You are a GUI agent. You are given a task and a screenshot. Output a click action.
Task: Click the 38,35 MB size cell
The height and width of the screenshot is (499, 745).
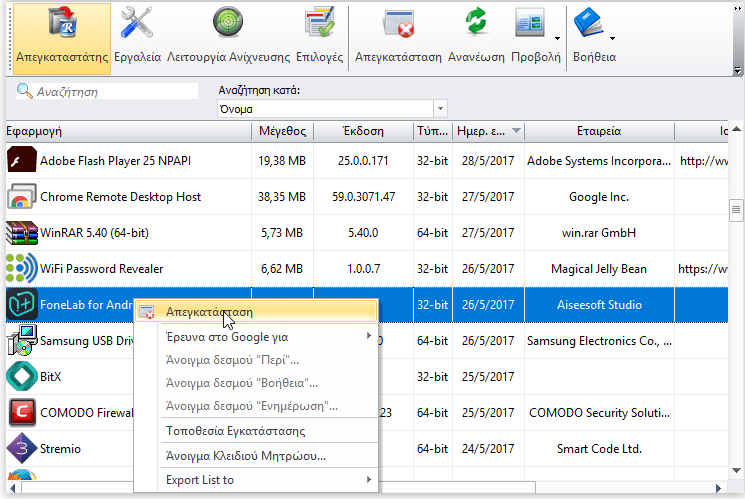point(282,197)
